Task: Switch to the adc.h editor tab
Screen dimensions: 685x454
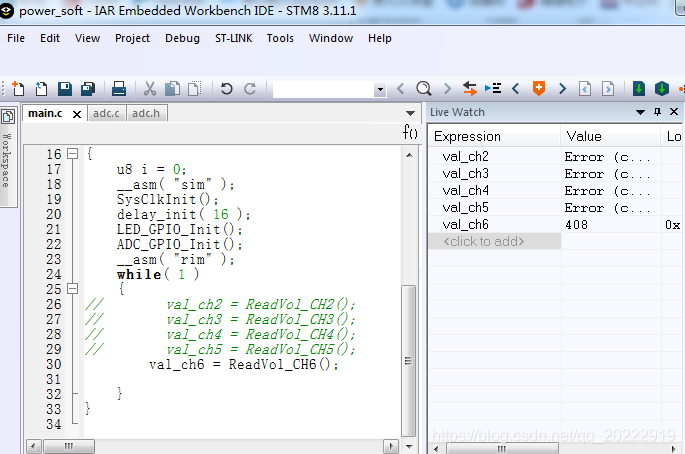Action: [x=146, y=113]
